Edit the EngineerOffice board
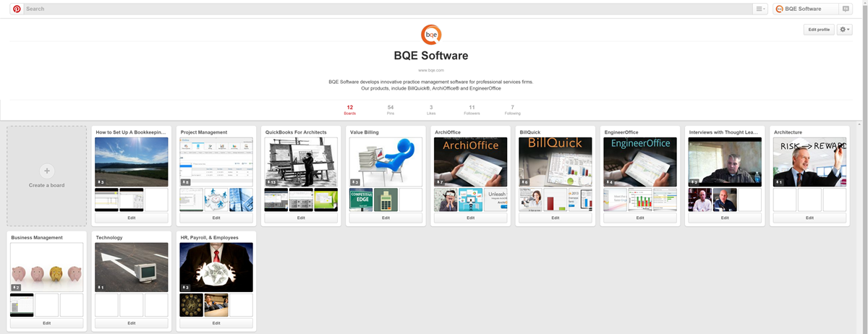Viewport: 868px width, 334px height. (x=640, y=218)
